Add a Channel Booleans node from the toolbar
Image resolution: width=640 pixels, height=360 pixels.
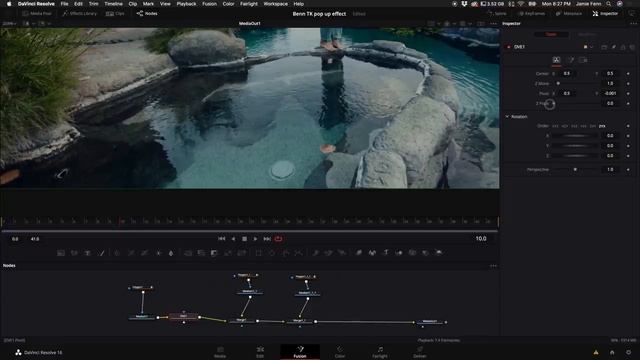click(x=201, y=253)
